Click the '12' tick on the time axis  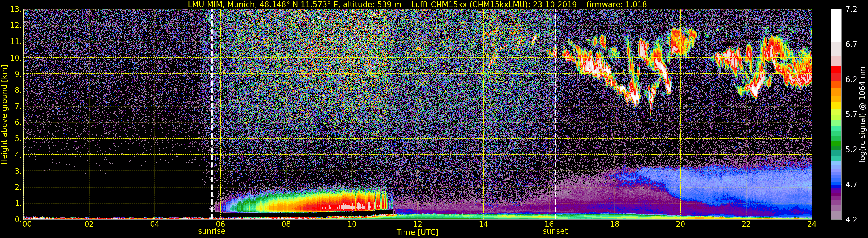pyautogui.click(x=417, y=224)
